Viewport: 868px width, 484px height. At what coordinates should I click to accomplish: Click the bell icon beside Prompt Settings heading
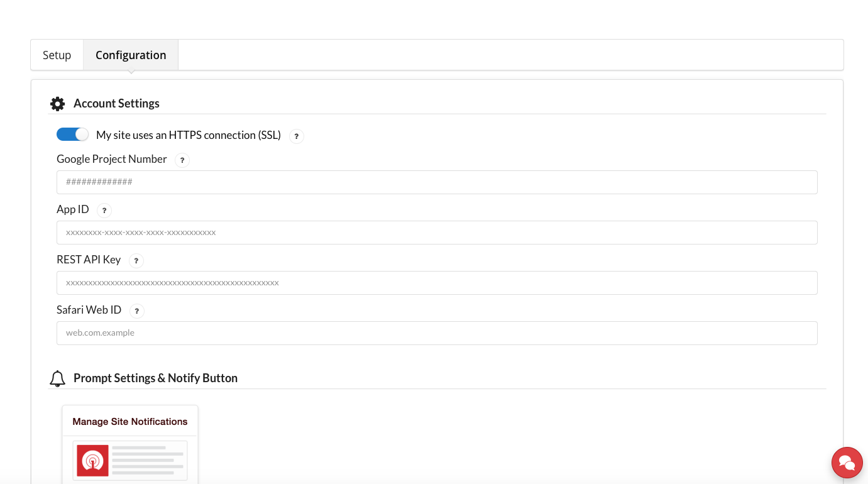57,378
